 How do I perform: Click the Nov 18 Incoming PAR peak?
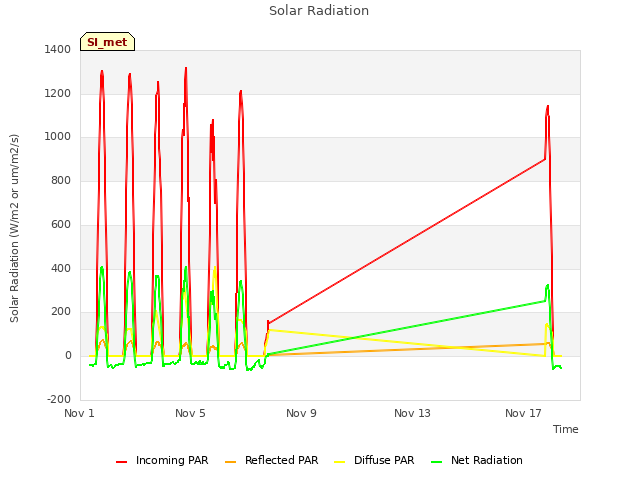(x=547, y=107)
